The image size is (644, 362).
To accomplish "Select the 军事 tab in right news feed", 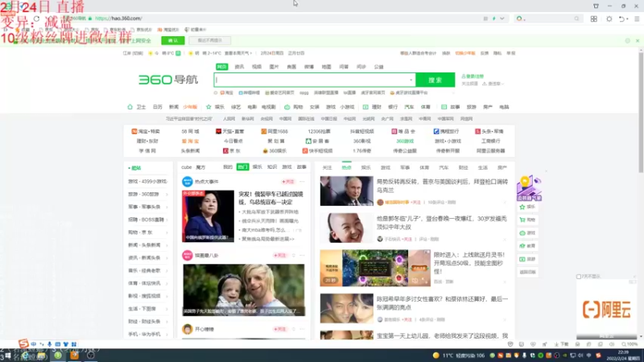I will 405,167.
